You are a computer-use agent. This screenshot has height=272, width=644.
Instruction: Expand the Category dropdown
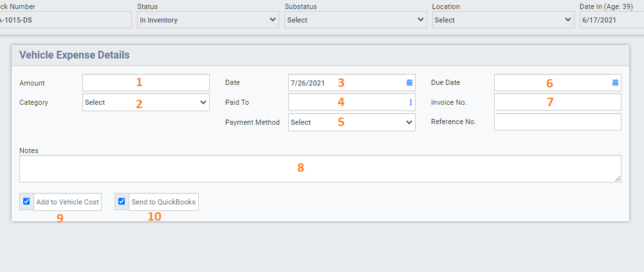coord(145,102)
